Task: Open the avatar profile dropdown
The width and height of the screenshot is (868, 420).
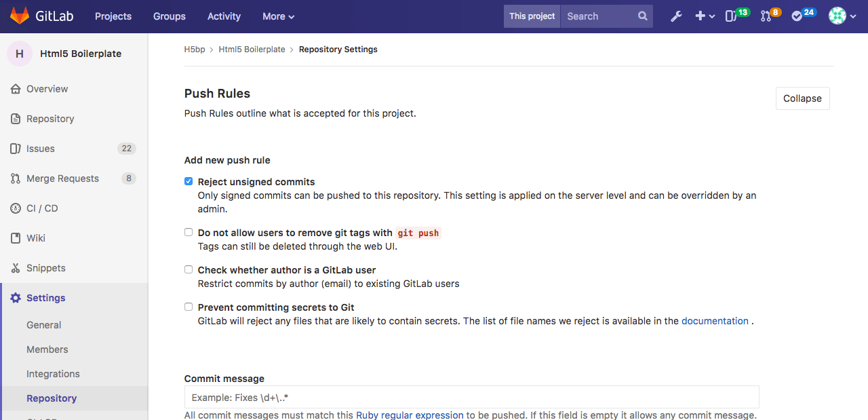Action: coord(841,16)
